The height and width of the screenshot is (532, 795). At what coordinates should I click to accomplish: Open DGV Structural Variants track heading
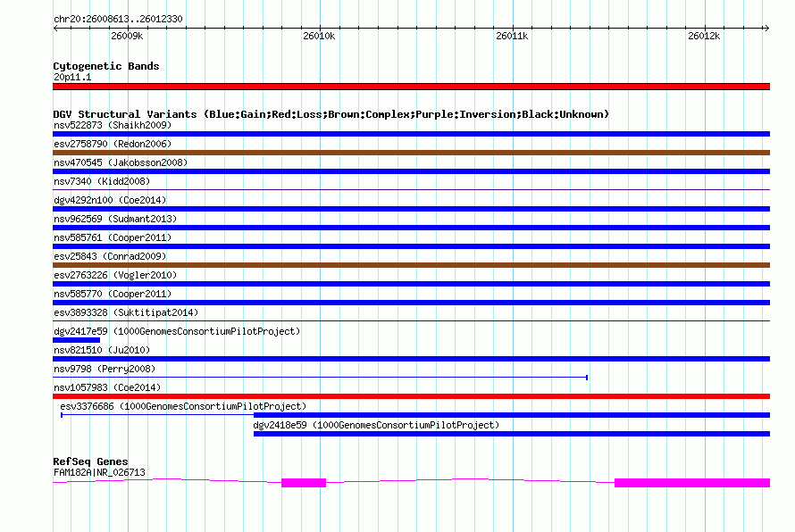pos(331,114)
